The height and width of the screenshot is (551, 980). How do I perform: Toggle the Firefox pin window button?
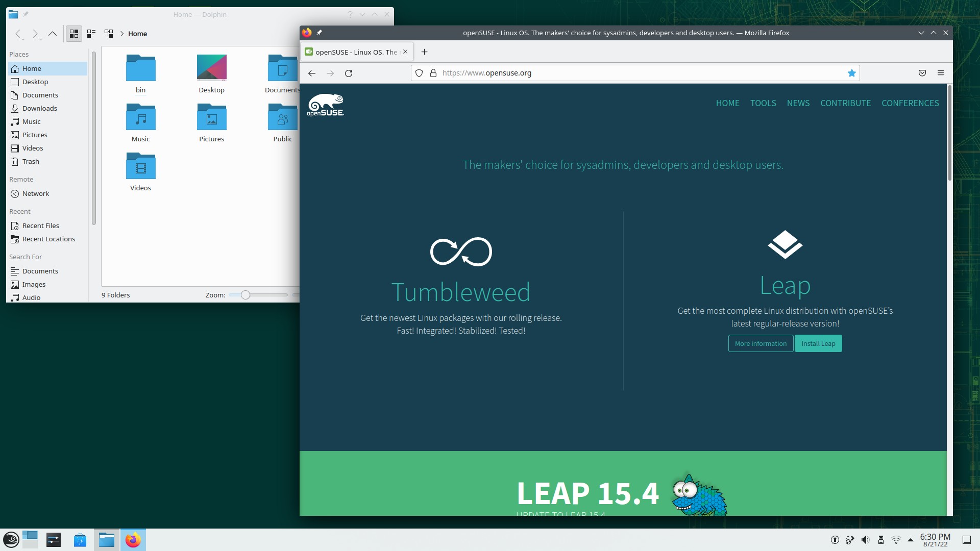coord(319,32)
